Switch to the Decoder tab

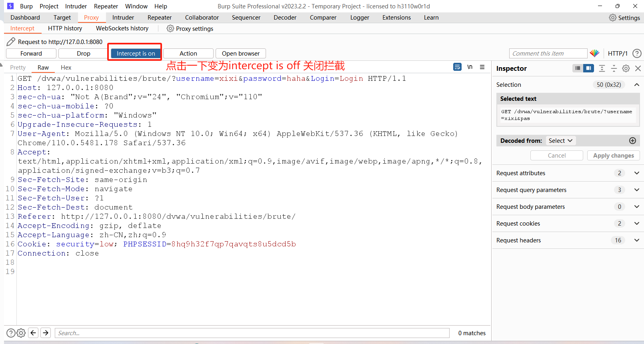click(285, 18)
